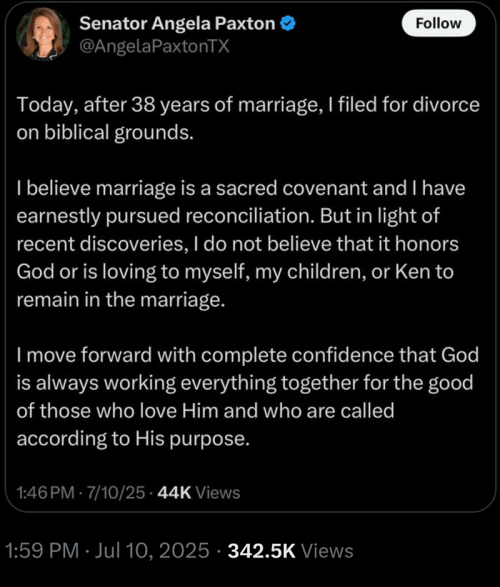Click the 'I move forward' paragraph

[x=247, y=396]
